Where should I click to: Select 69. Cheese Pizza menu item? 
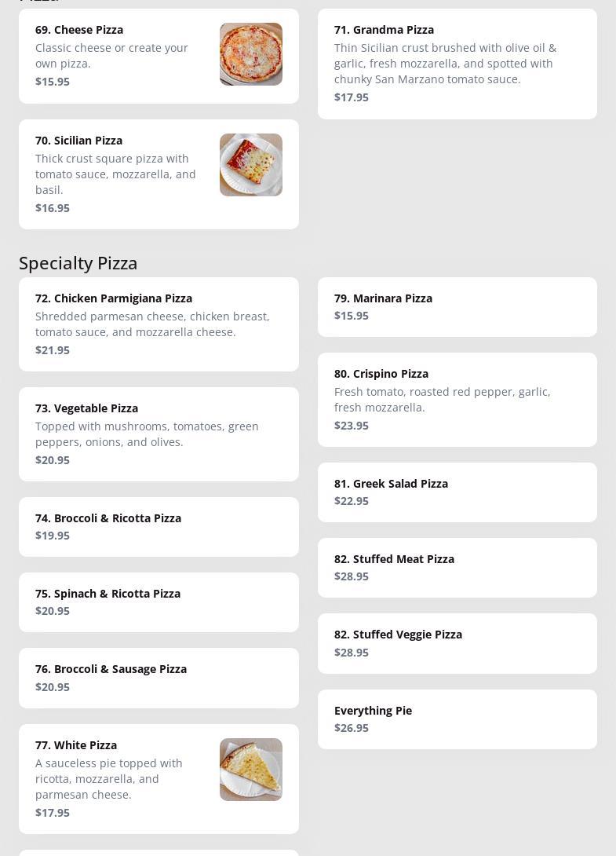159,57
